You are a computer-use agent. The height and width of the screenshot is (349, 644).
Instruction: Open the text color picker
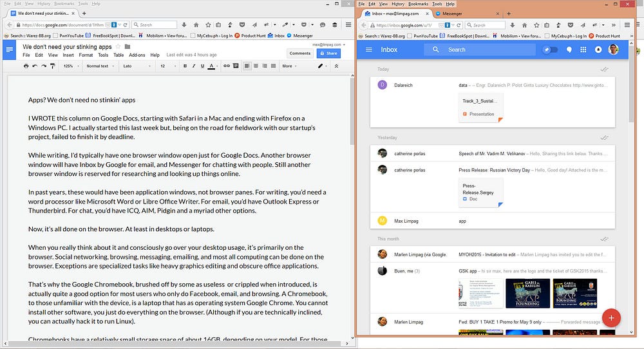pyautogui.click(x=213, y=66)
